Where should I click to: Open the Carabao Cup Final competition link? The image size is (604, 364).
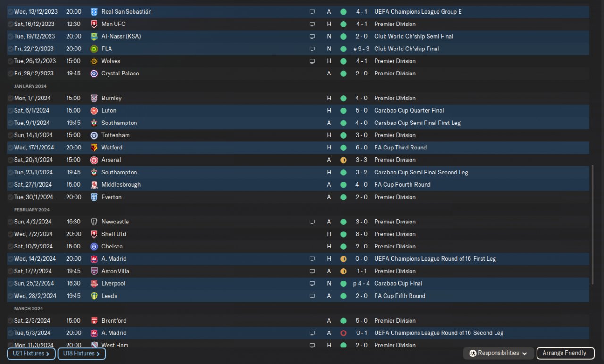click(x=398, y=284)
